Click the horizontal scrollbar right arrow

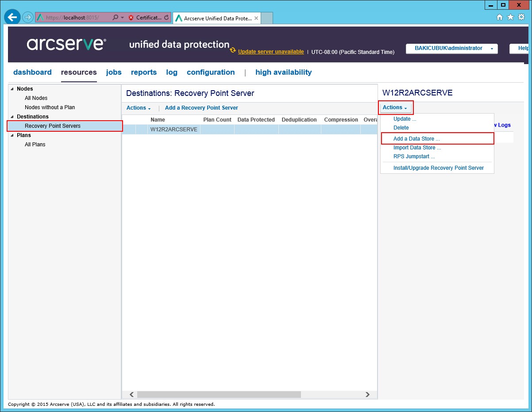pyautogui.click(x=367, y=394)
